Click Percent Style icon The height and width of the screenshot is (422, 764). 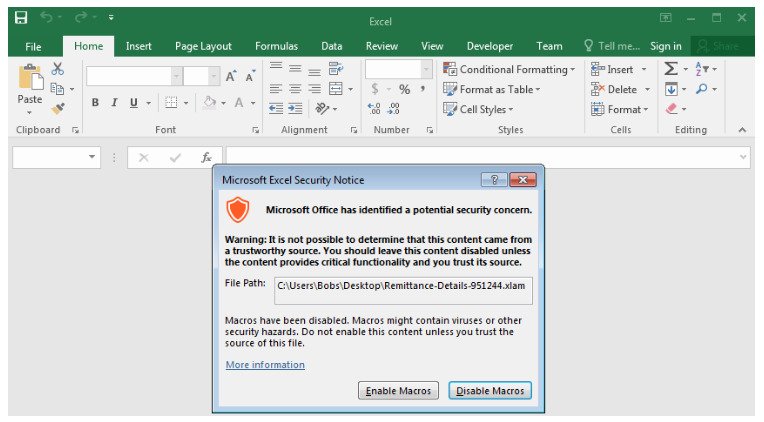404,89
